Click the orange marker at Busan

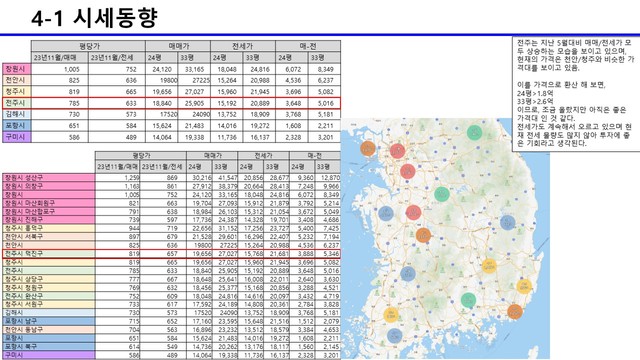(x=515, y=311)
